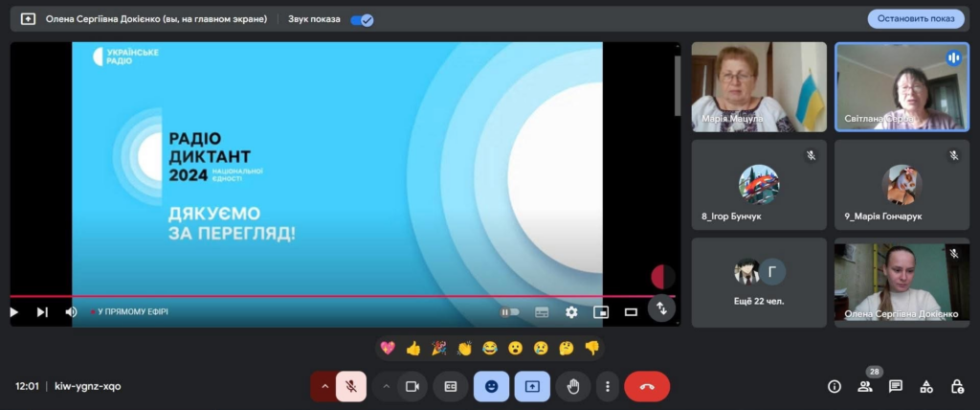The height and width of the screenshot is (410, 980).
Task: Skip to next video
Action: click(42, 311)
